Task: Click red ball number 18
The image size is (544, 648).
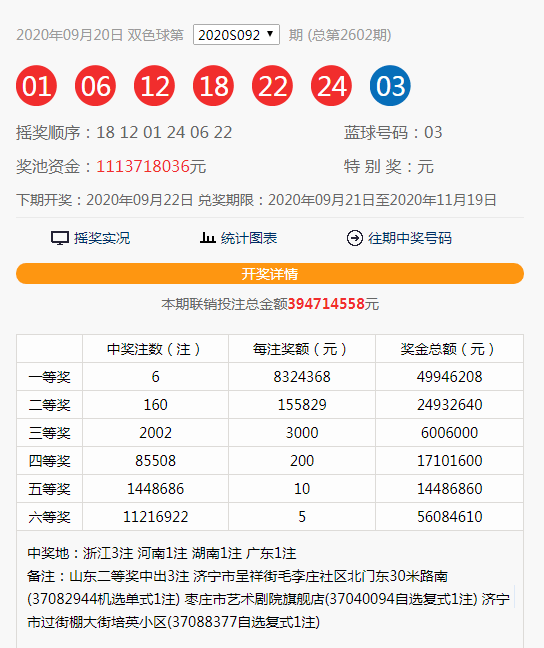Action: point(213,86)
